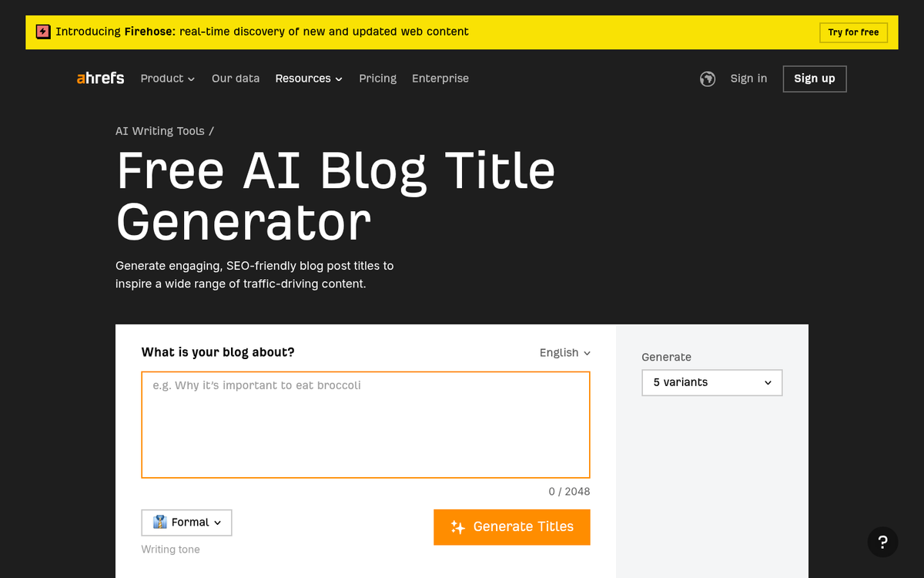Screen dimensions: 924x578
Task: Open the AI Writing Tools breadcrumb link
Action: click(x=159, y=131)
